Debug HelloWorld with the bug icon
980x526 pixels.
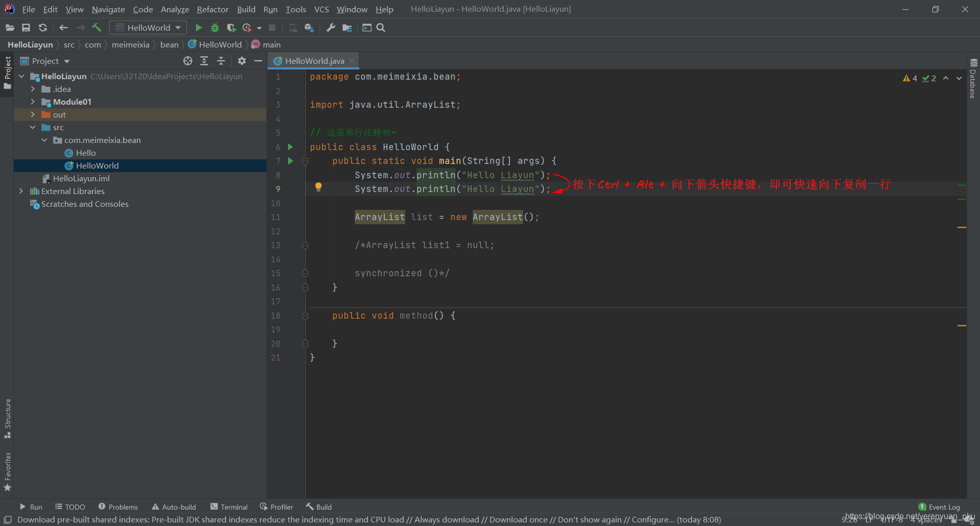click(215, 28)
